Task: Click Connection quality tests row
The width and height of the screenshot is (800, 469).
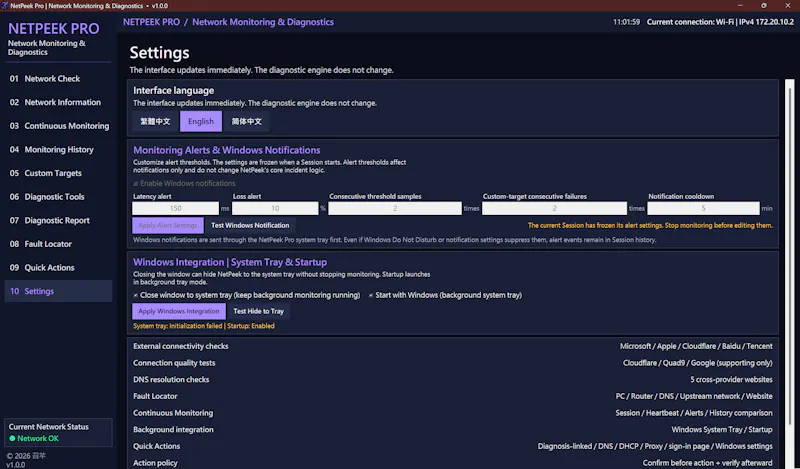Action: pos(453,363)
